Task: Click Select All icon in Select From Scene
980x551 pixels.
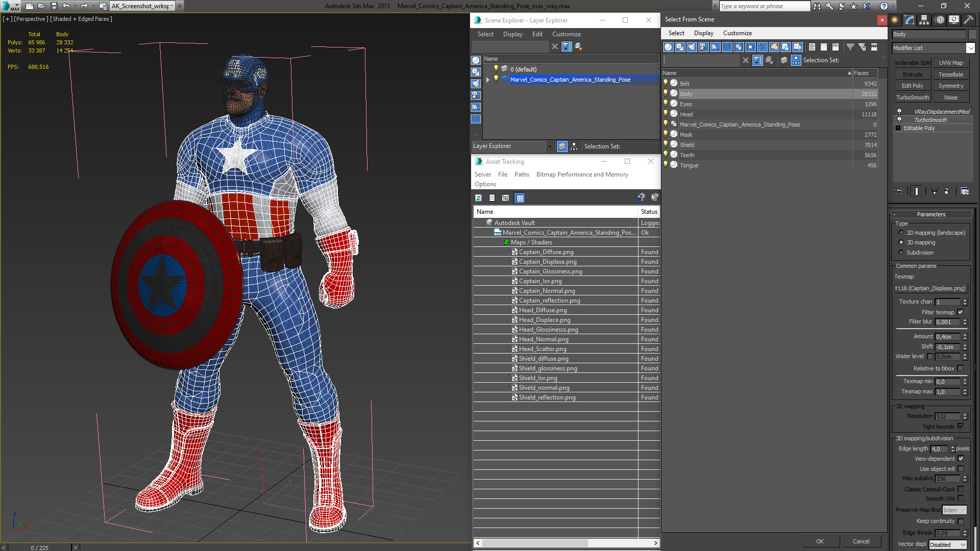Action: click(812, 47)
